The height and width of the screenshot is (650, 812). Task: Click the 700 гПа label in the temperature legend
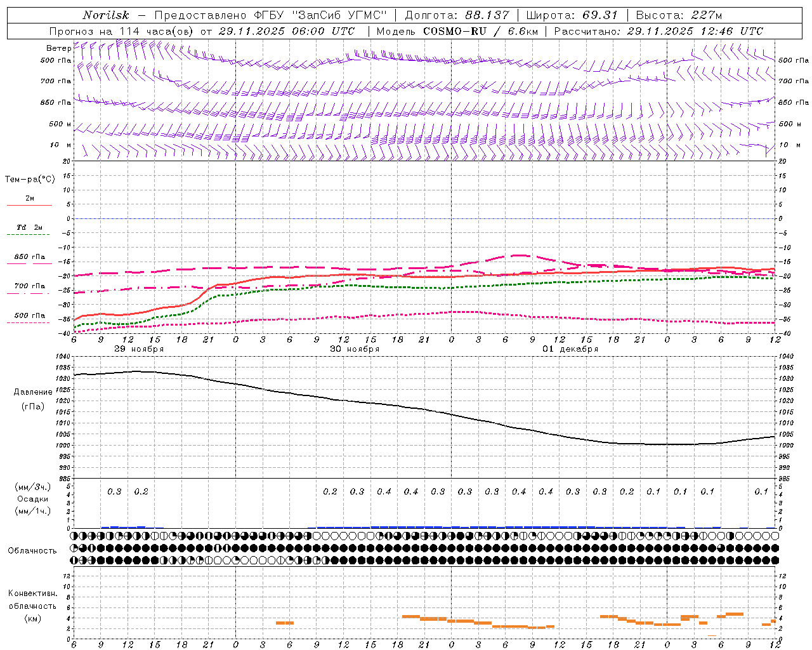[x=30, y=286]
